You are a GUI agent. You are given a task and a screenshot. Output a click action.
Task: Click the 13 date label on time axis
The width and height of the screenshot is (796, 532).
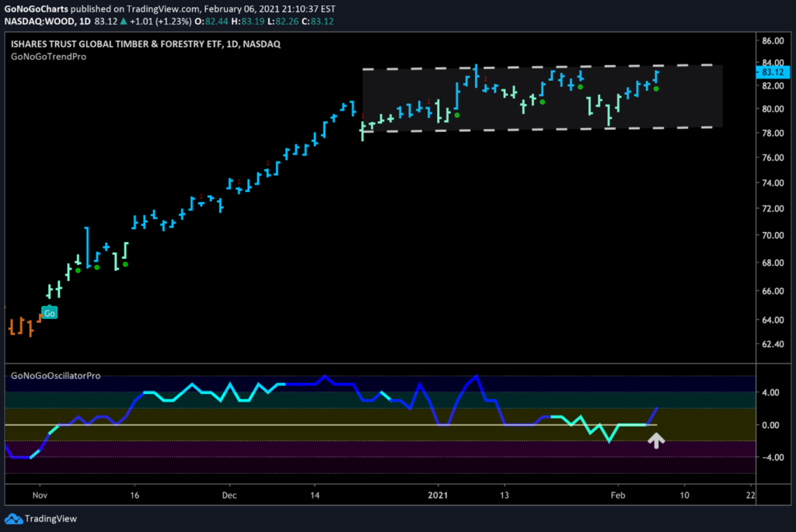click(504, 495)
